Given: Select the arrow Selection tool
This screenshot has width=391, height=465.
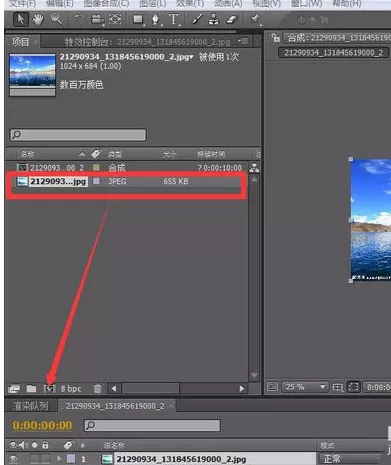Looking at the screenshot, I should pos(20,19).
